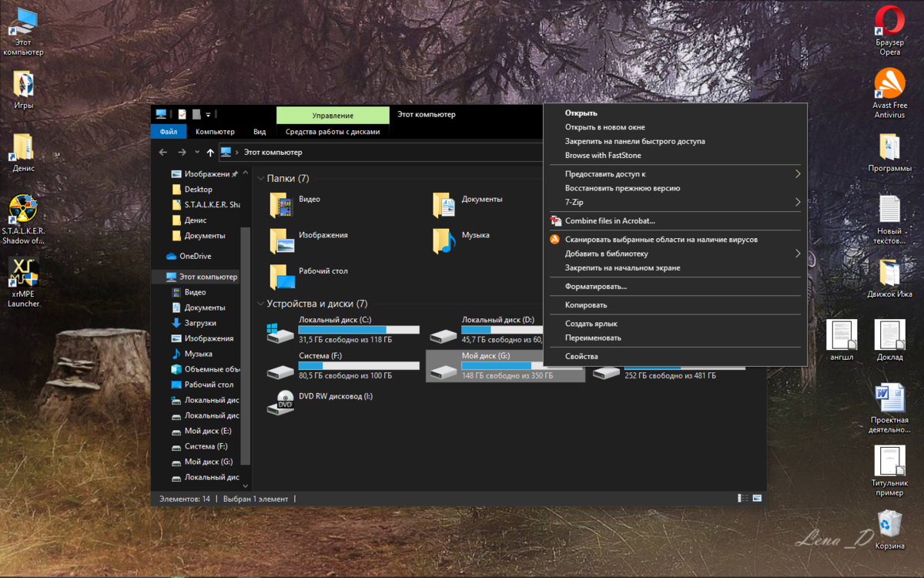Collapse the Папки (7) group chevron
Viewport: 924px width, 578px height.
click(x=260, y=179)
